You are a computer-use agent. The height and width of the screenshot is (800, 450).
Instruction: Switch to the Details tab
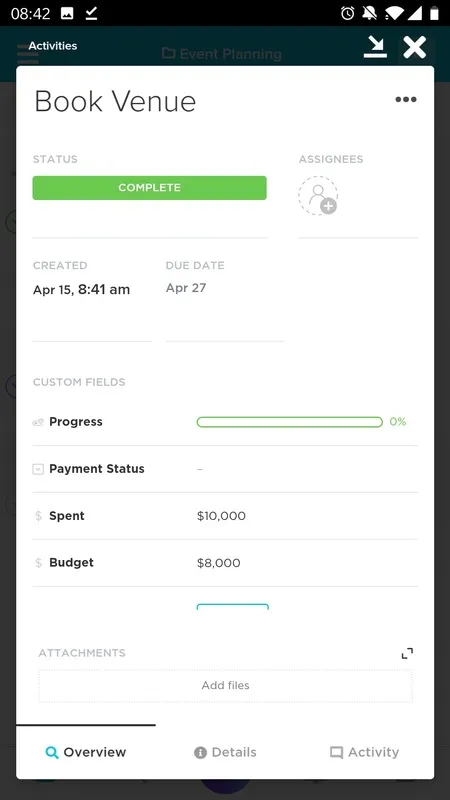(x=225, y=753)
